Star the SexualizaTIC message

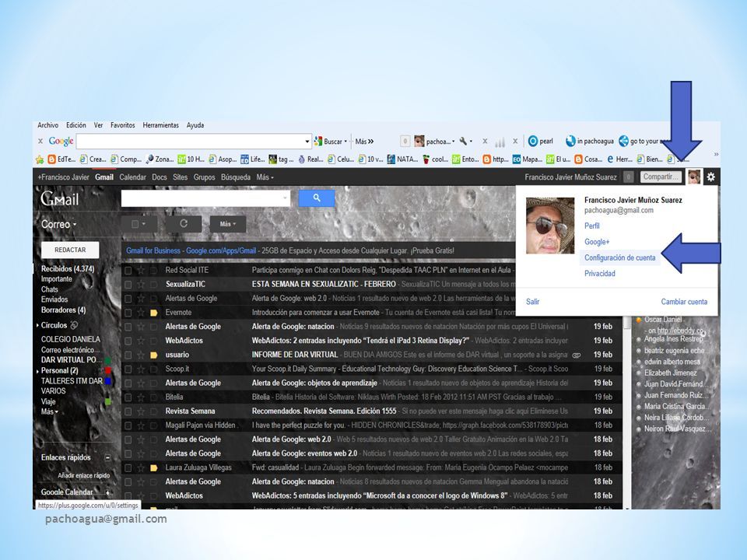click(x=141, y=285)
